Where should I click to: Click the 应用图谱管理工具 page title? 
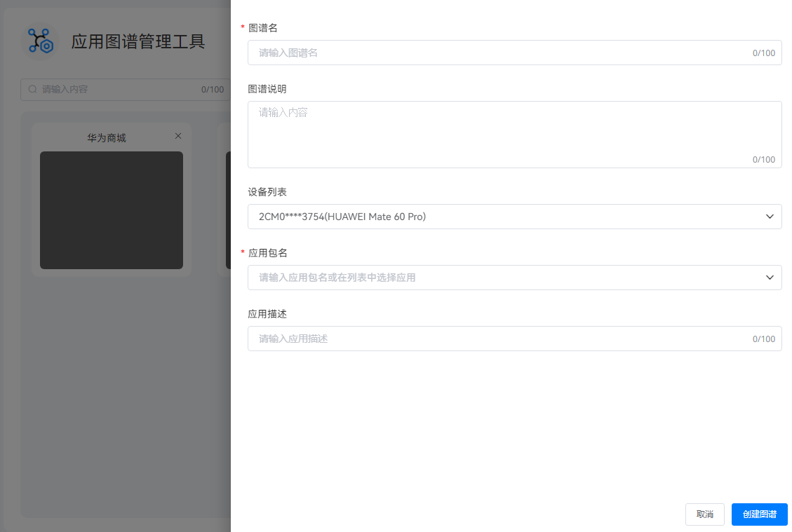pos(138,41)
